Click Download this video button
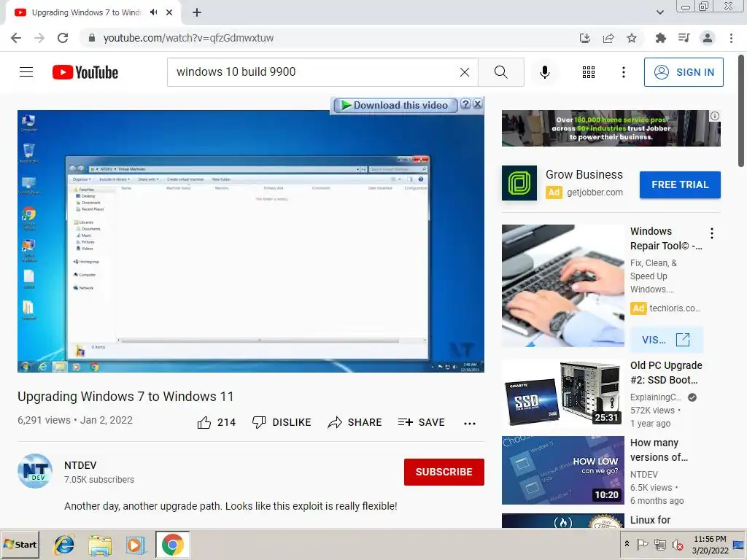747x560 pixels. pos(395,105)
